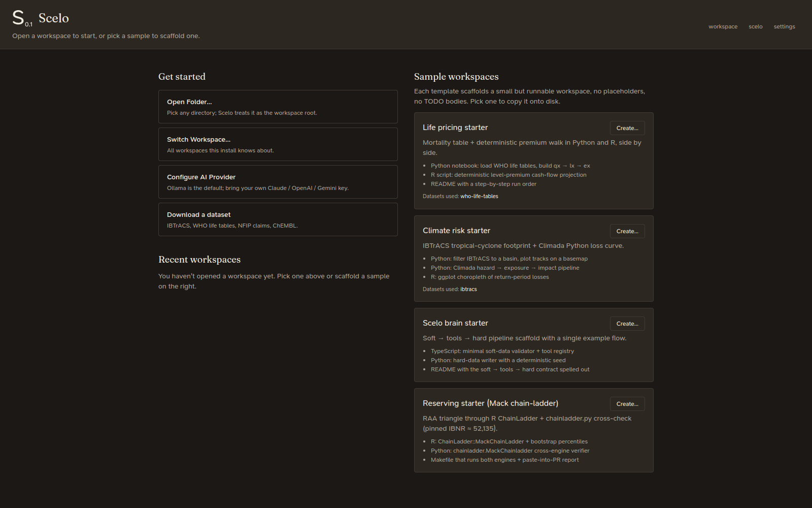Click 'Reserving starter (Mack chain-ladder)' title
Viewport: 812px width, 508px height.
490,403
